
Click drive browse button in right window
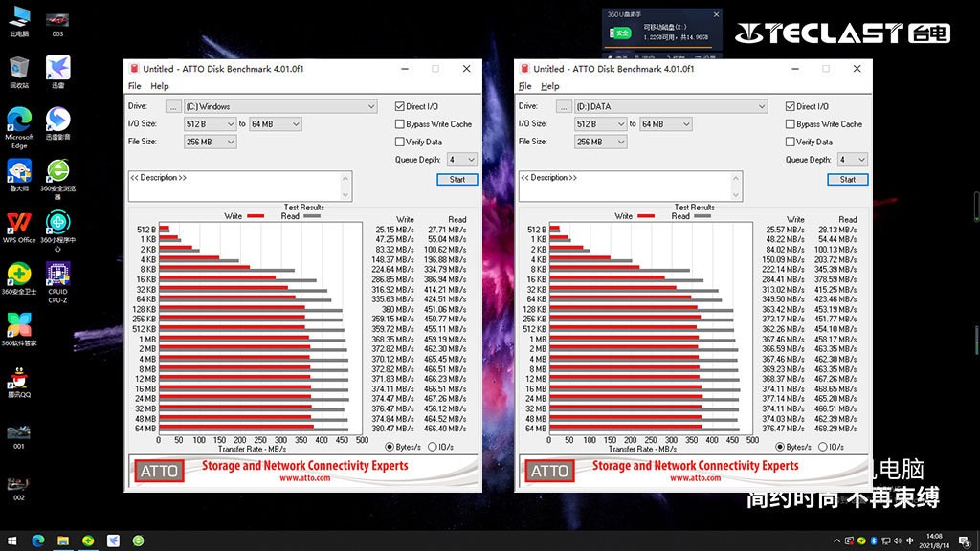(564, 107)
